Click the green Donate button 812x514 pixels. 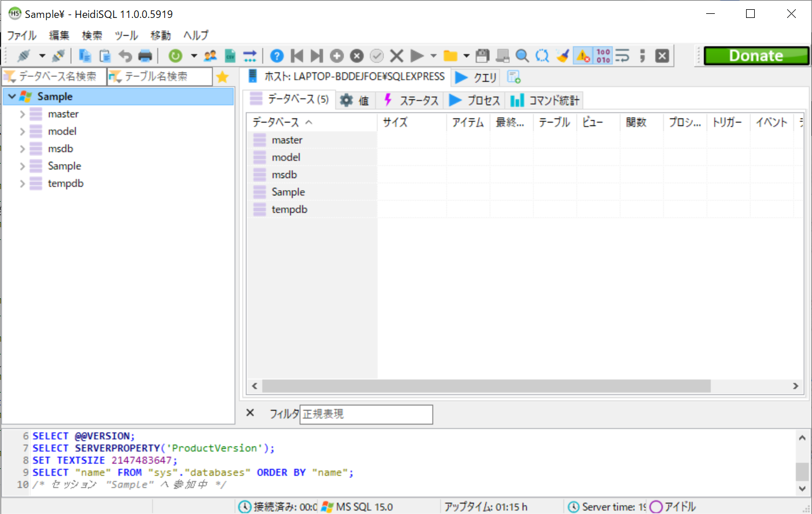pos(756,56)
